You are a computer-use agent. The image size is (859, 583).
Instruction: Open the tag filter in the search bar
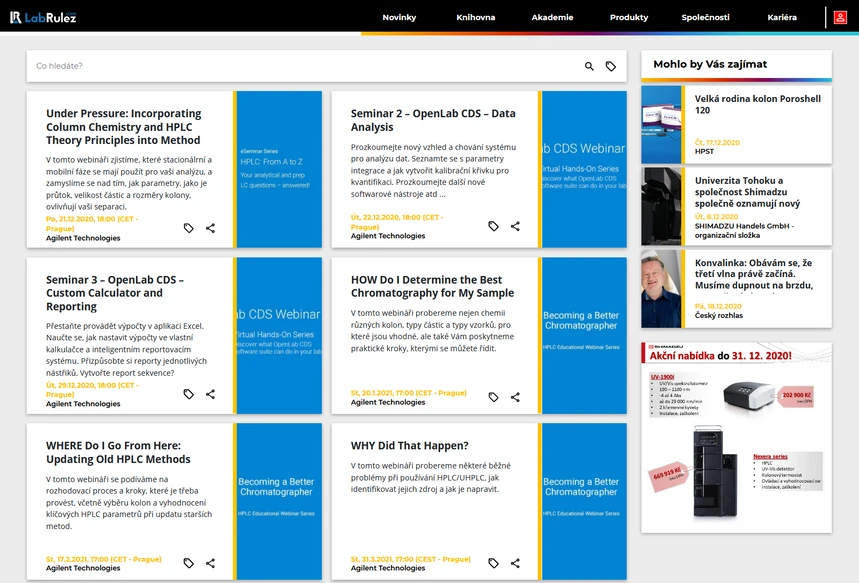(610, 66)
